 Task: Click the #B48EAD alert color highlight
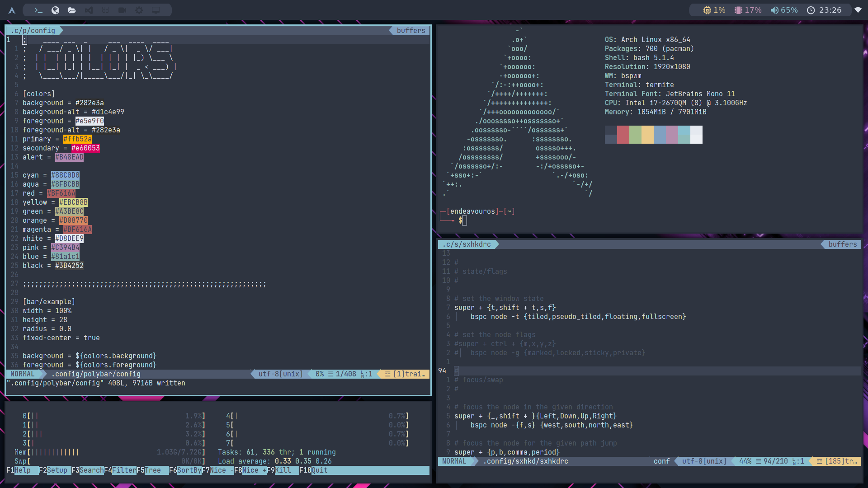pyautogui.click(x=69, y=157)
